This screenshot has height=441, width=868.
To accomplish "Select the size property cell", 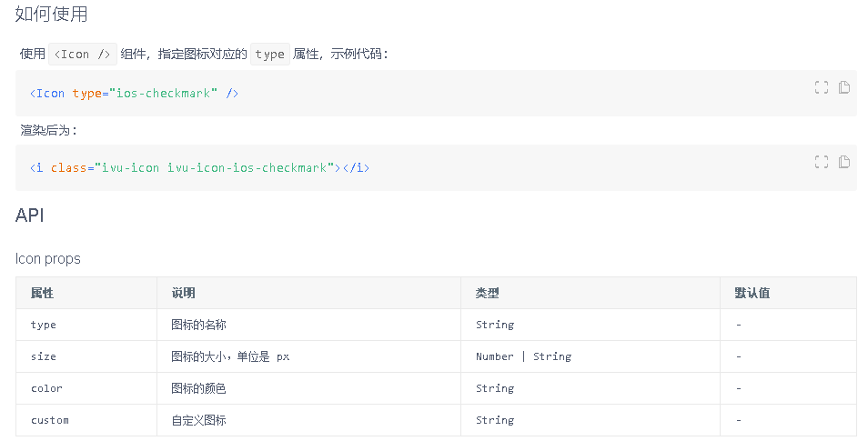I will coord(44,356).
